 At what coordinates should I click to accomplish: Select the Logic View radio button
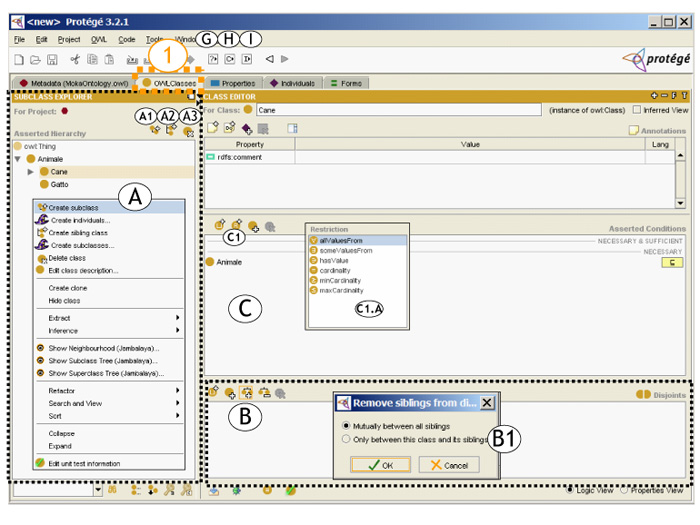[x=570, y=490]
